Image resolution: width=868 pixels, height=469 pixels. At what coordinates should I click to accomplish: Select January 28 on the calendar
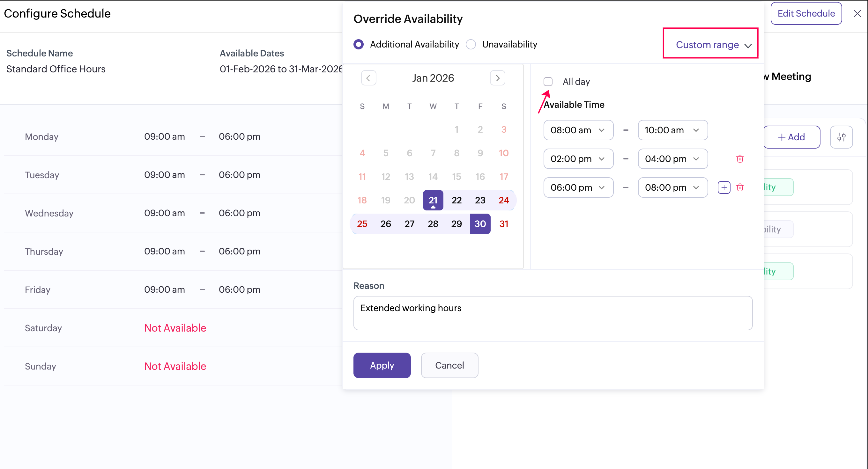point(433,224)
